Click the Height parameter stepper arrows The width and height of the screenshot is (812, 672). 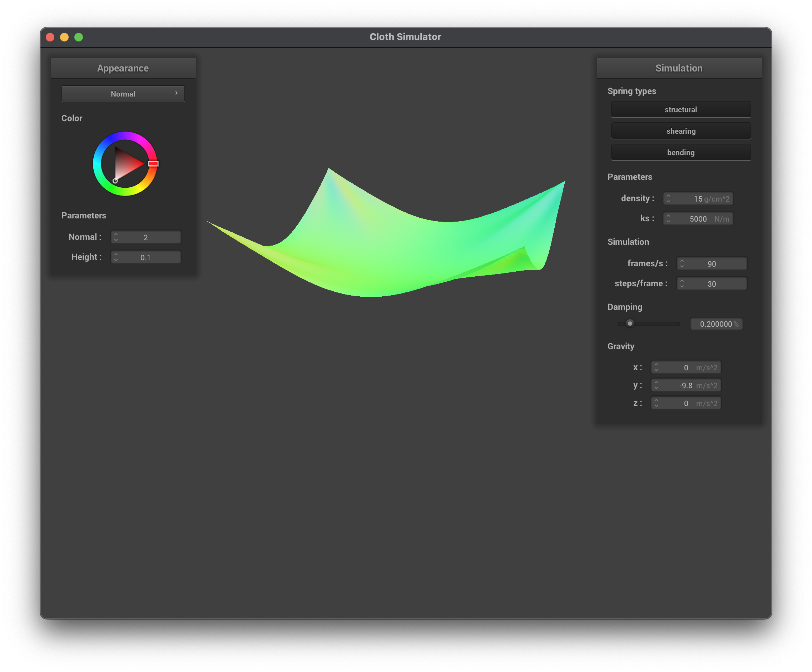click(x=115, y=257)
